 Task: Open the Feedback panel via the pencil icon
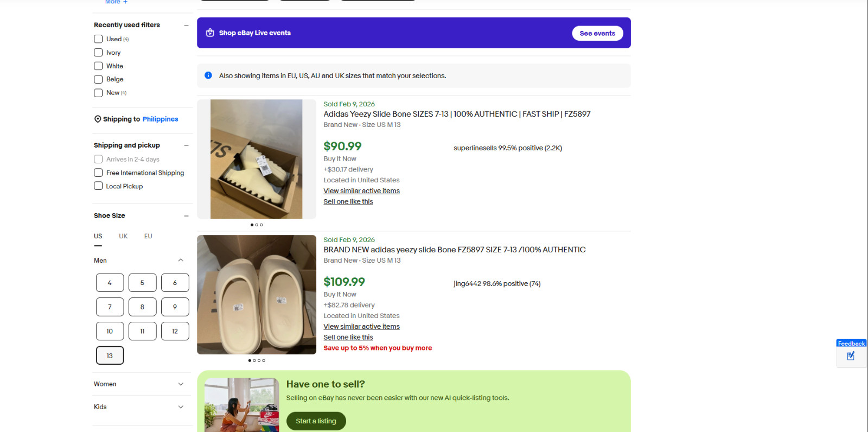[x=851, y=357]
